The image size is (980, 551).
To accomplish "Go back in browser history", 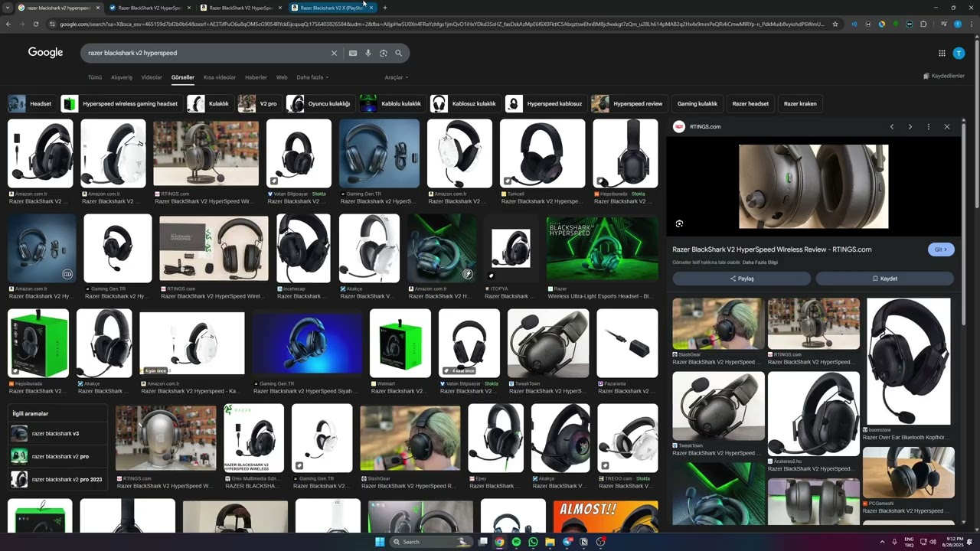I will click(8, 24).
